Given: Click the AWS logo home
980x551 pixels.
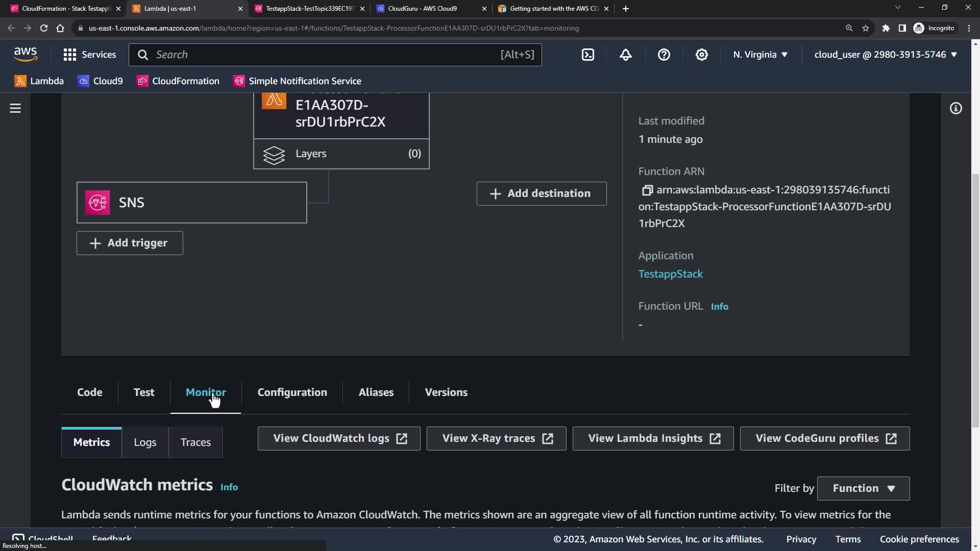Looking at the screenshot, I should 26,54.
